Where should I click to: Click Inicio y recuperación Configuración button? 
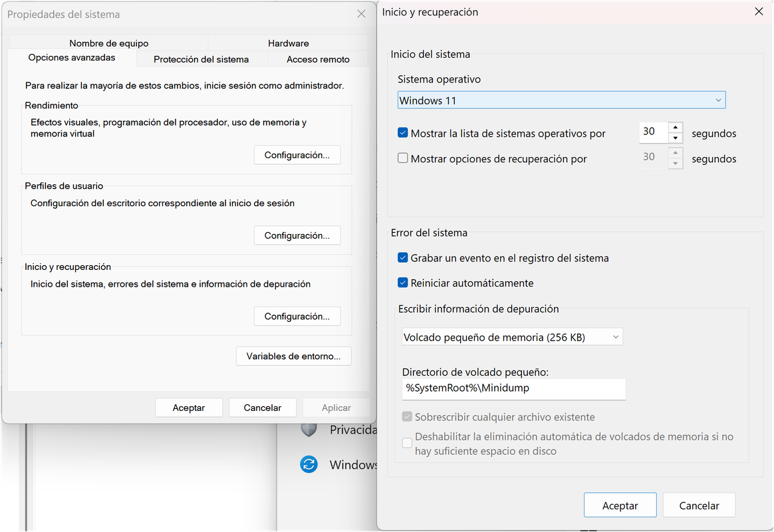point(297,317)
